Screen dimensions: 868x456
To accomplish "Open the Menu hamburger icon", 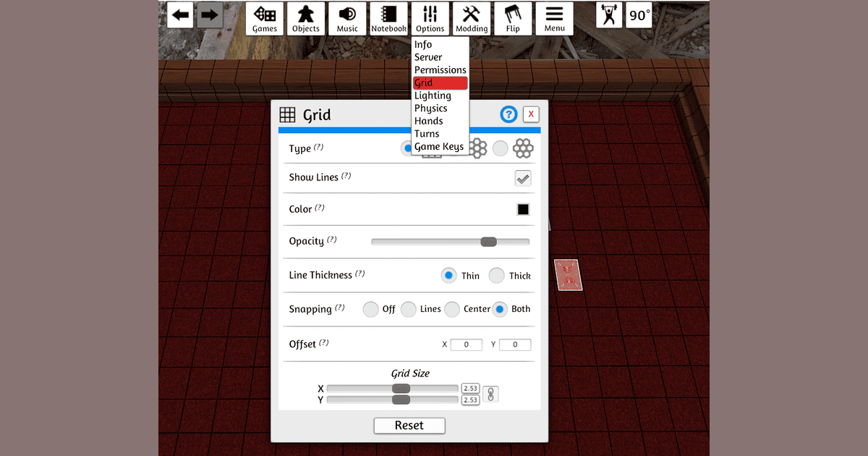I will pyautogui.click(x=554, y=18).
